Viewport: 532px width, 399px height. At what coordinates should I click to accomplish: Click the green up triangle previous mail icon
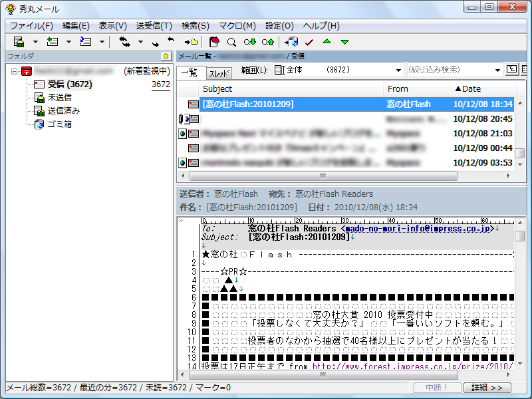click(327, 41)
